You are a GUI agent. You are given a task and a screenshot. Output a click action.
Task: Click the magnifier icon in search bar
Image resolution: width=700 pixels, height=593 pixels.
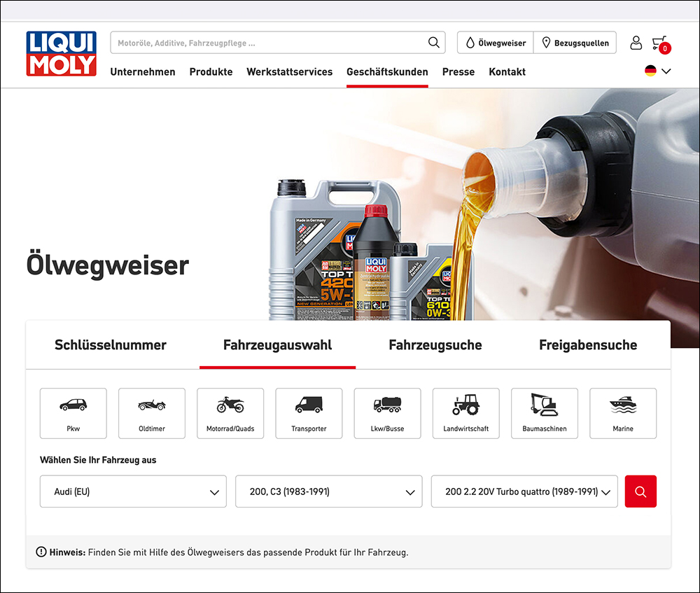(433, 43)
